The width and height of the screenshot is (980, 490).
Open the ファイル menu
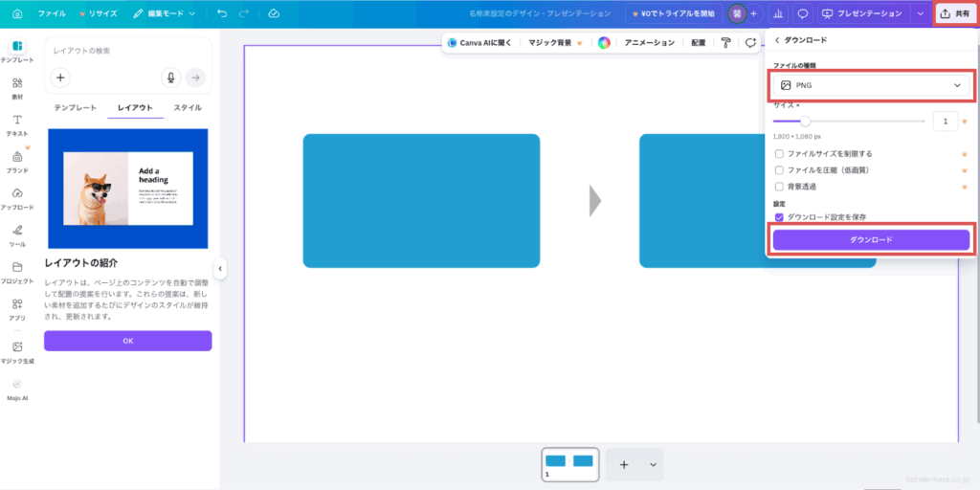(x=52, y=14)
